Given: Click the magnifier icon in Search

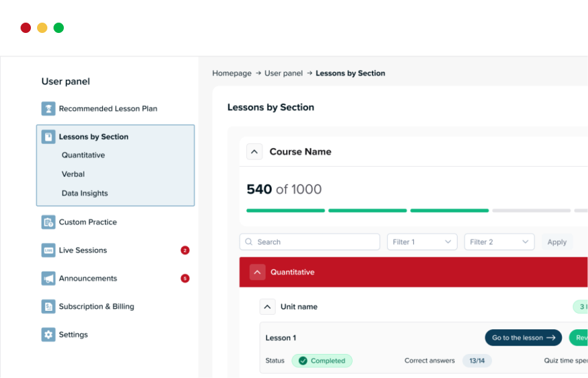Looking at the screenshot, I should point(248,242).
